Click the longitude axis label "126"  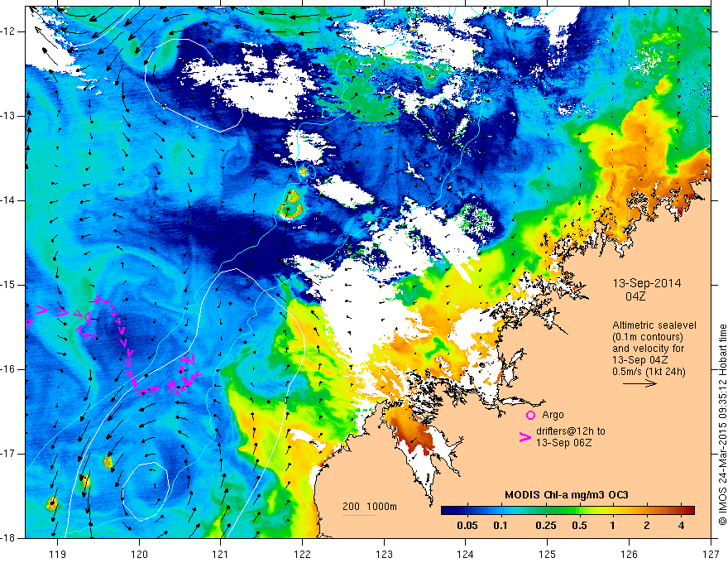tap(629, 554)
